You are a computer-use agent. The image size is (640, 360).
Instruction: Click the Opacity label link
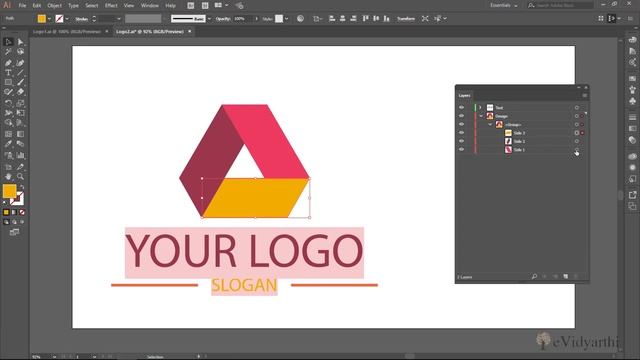click(223, 19)
